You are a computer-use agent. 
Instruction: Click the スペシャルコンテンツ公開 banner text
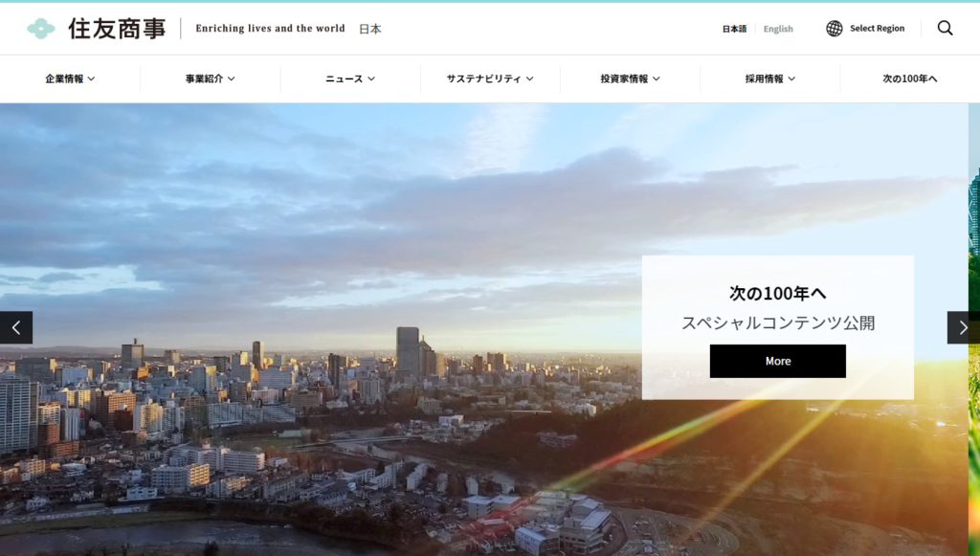coord(777,322)
